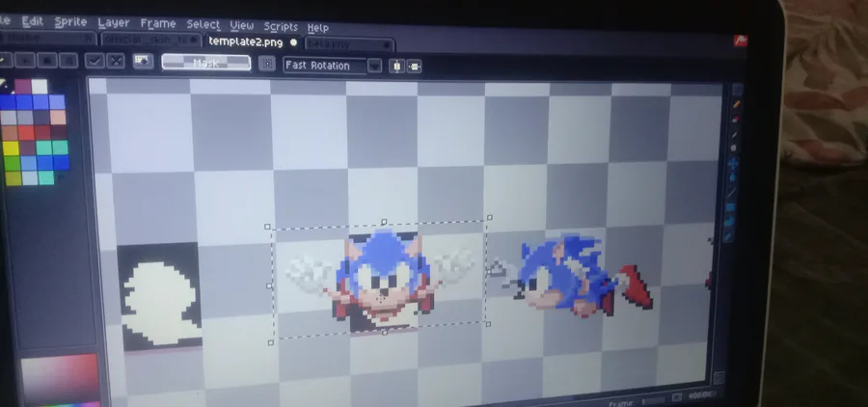Click the bottom-right selection transform handle
868x407 pixels.
pos(488,324)
